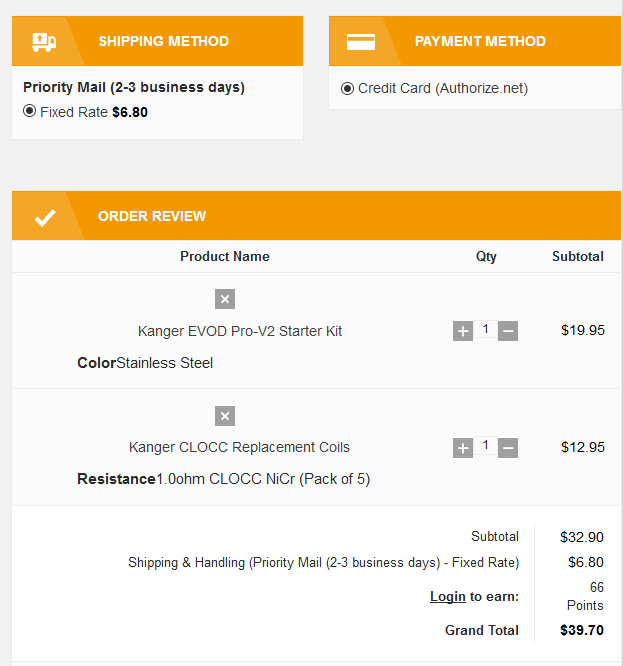The image size is (624, 666).
Task: Decrease quantity of EVOD Pro-V2 Starter Kit
Action: (x=508, y=331)
